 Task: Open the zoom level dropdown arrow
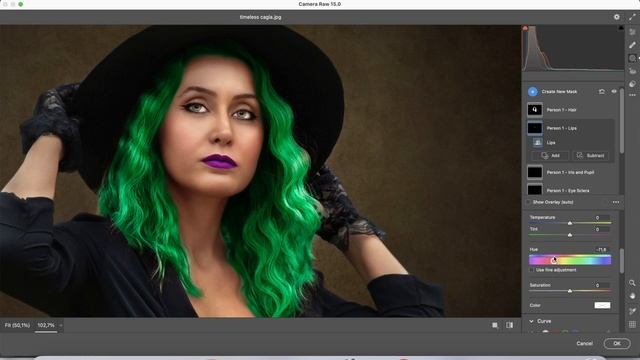tap(61, 325)
